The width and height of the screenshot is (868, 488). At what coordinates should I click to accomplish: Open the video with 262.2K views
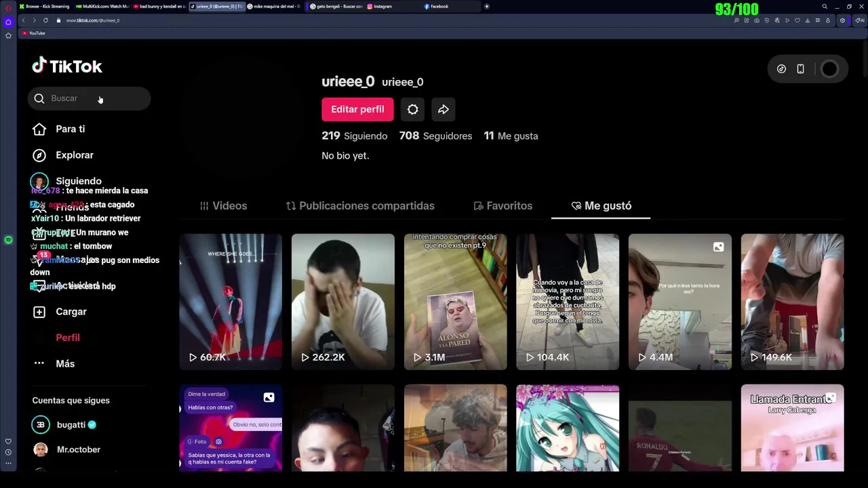click(342, 302)
